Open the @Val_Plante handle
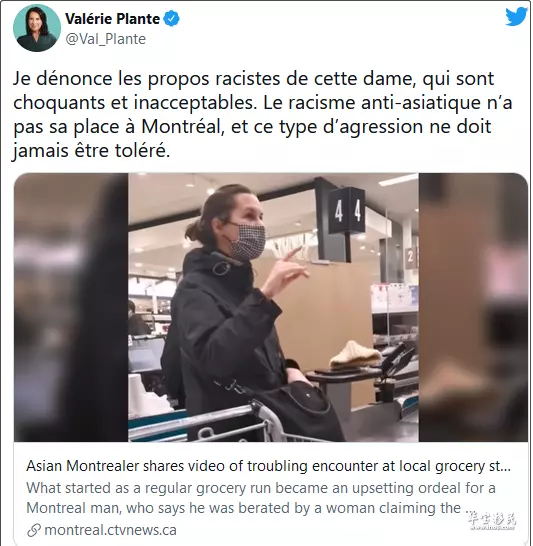533x546 pixels. (105, 39)
